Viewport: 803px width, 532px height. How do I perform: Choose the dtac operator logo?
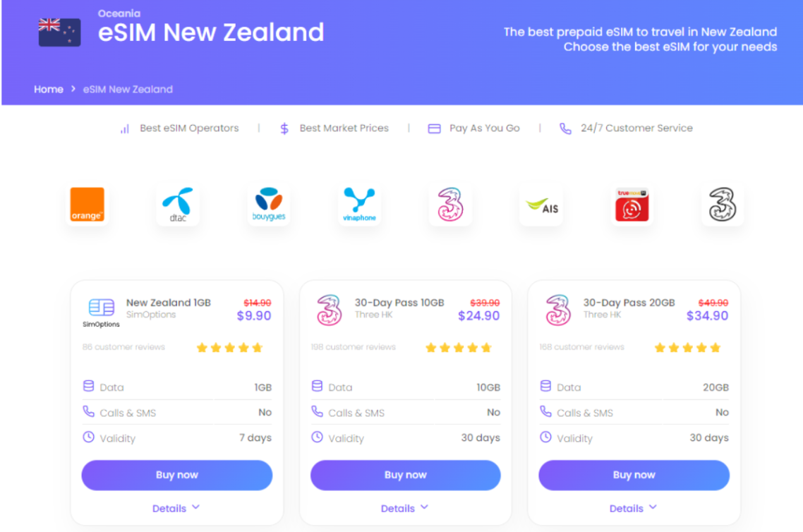pos(178,205)
